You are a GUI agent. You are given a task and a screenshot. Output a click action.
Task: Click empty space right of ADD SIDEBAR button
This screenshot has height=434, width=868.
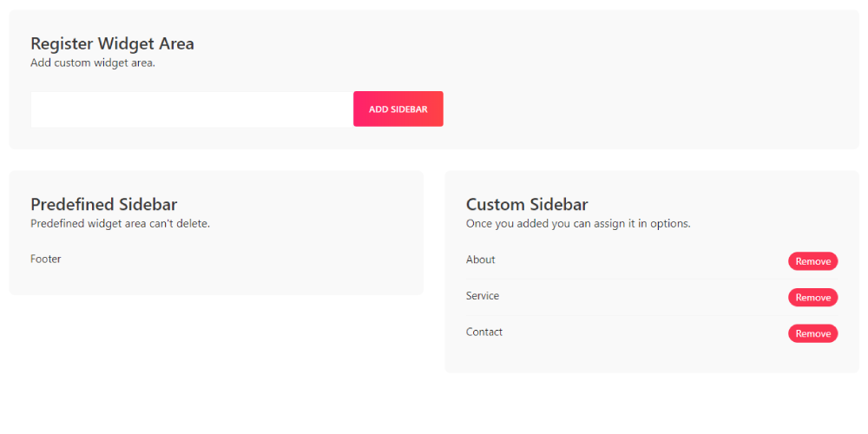click(642, 109)
